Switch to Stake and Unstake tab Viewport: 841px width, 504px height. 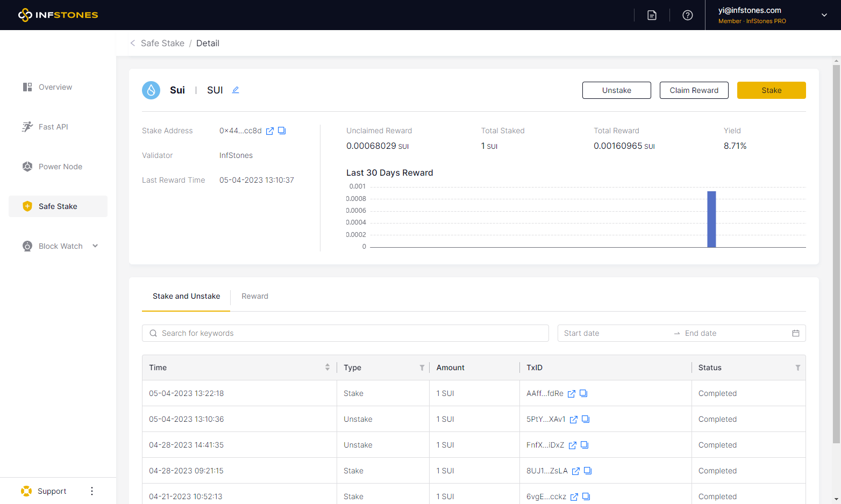(186, 296)
